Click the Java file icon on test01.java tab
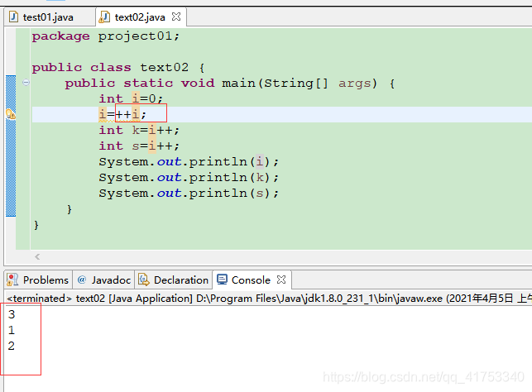532x392 pixels. click(x=13, y=17)
